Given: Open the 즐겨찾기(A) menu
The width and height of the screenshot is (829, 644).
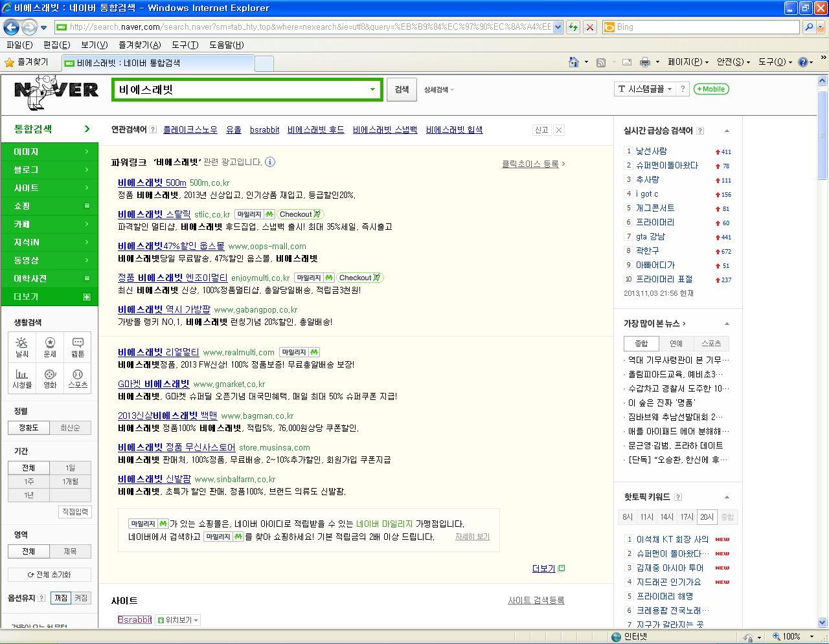Looking at the screenshot, I should pos(139,45).
